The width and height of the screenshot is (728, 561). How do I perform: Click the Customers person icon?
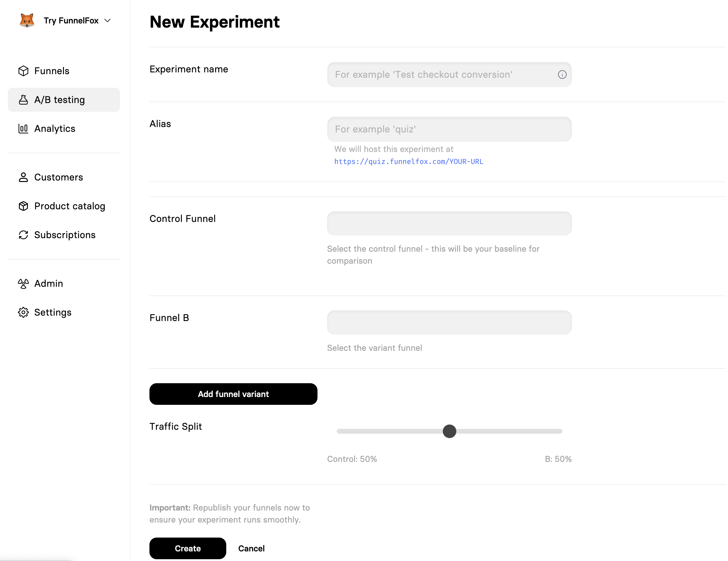click(23, 177)
